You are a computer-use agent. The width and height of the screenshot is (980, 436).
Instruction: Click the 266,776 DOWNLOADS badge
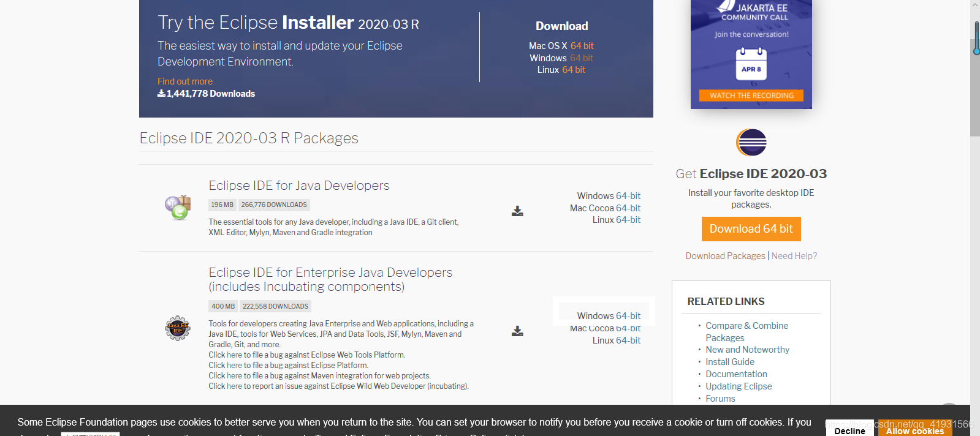click(x=274, y=205)
